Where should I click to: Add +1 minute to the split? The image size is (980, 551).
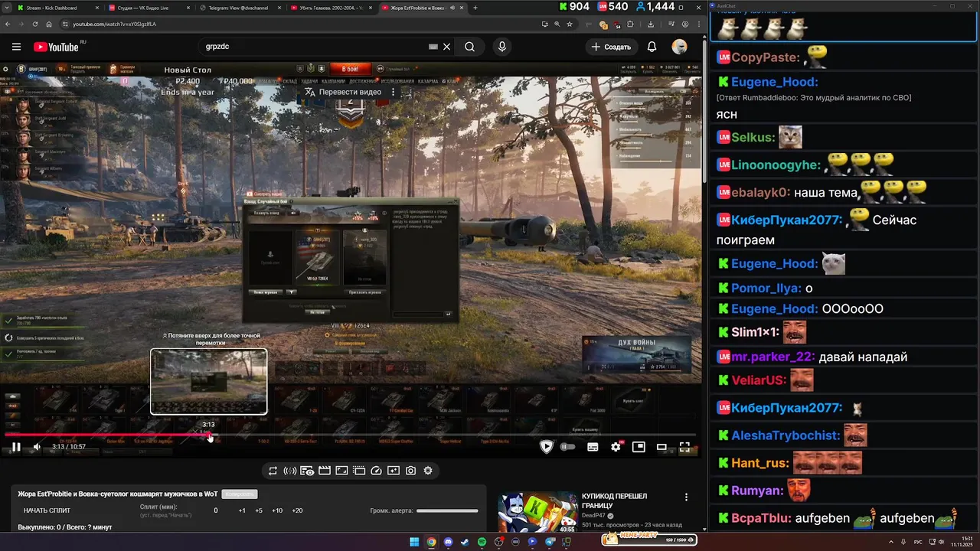(x=242, y=510)
